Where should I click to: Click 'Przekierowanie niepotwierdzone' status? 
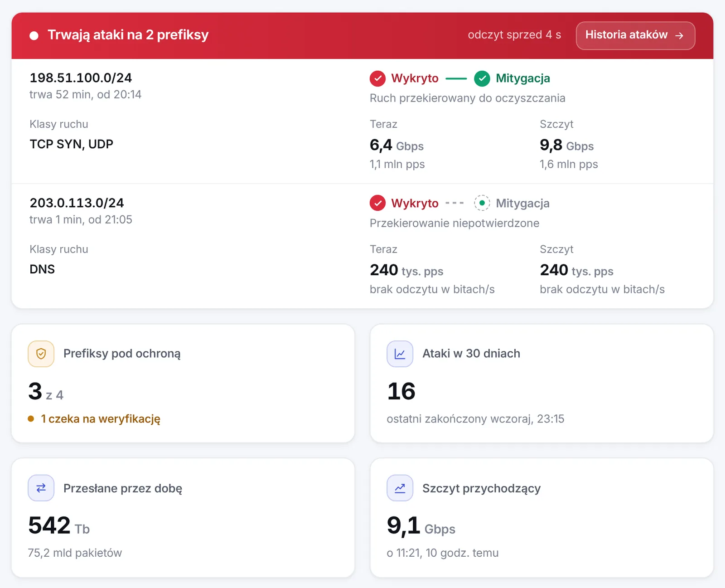454,223
